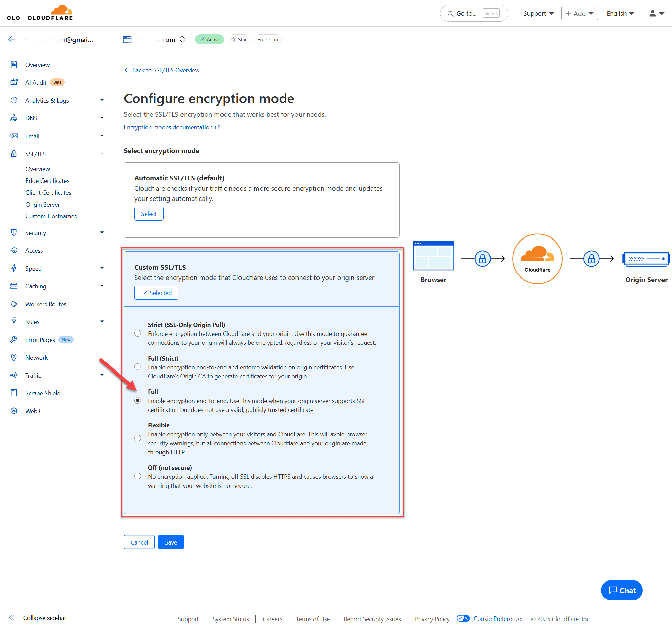Open the Chat support button
Image resolution: width=672 pixels, height=630 pixels.
(622, 590)
